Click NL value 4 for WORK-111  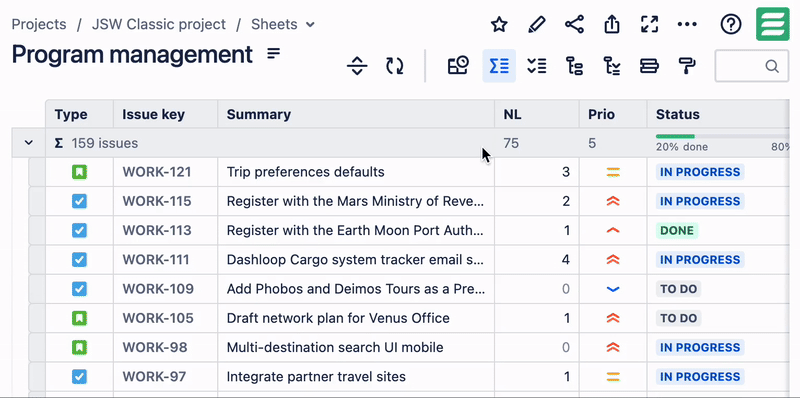pyautogui.click(x=565, y=260)
